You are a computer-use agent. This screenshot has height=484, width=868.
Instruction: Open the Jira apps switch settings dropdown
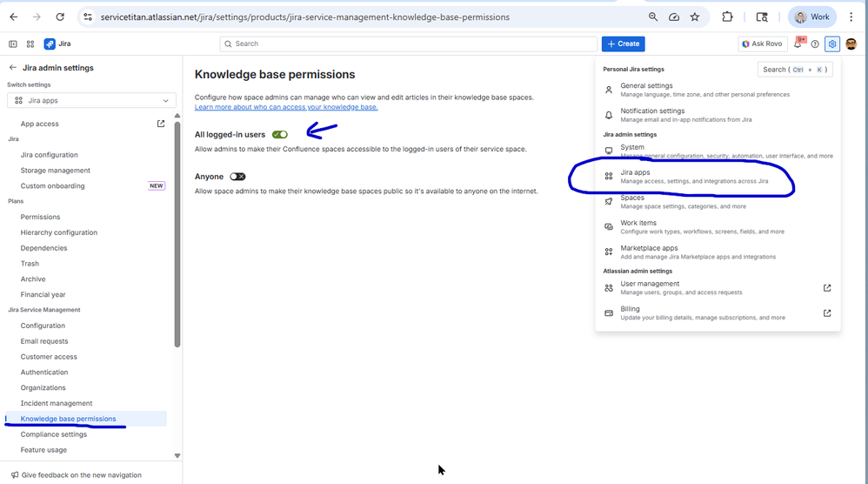(x=91, y=100)
